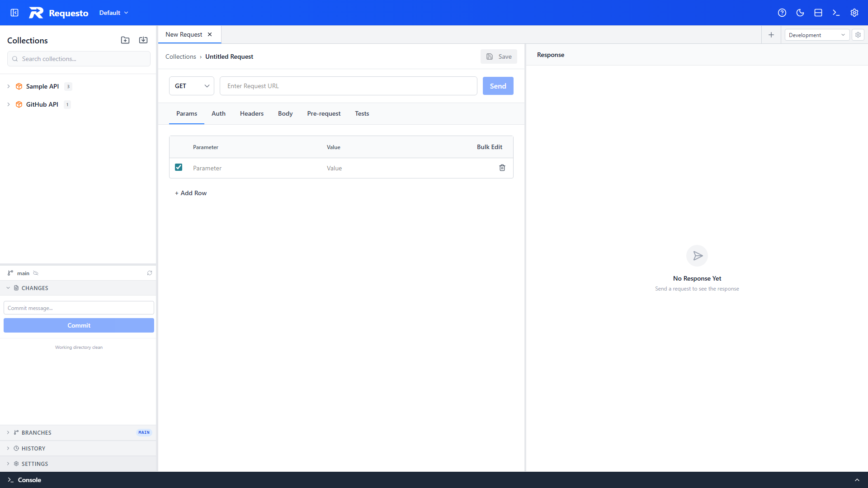
Task: Open the help icon in the header
Action: (782, 13)
